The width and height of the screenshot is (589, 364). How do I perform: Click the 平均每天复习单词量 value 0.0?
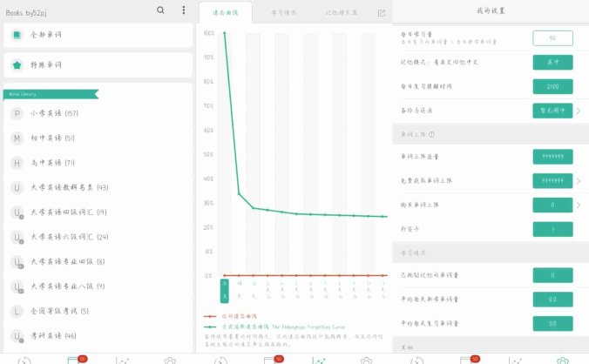pyautogui.click(x=552, y=323)
